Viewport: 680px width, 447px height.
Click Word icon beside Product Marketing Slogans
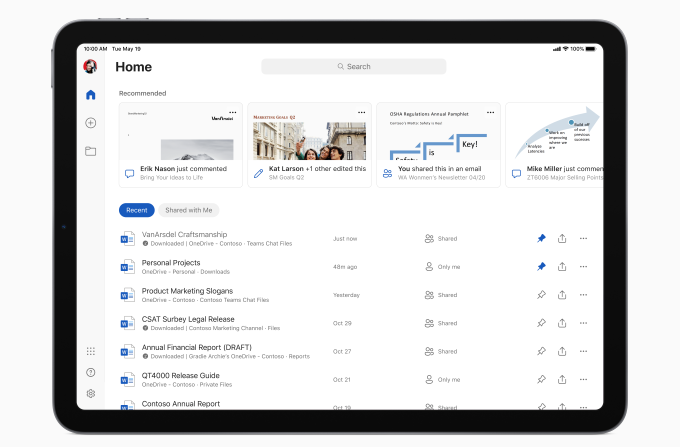(128, 295)
